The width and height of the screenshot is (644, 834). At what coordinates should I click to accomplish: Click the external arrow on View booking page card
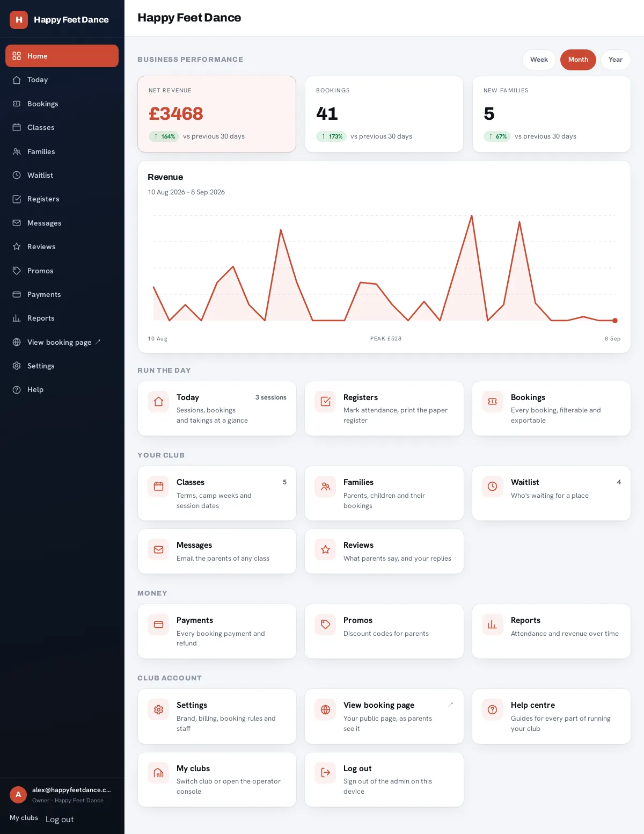pos(451,705)
